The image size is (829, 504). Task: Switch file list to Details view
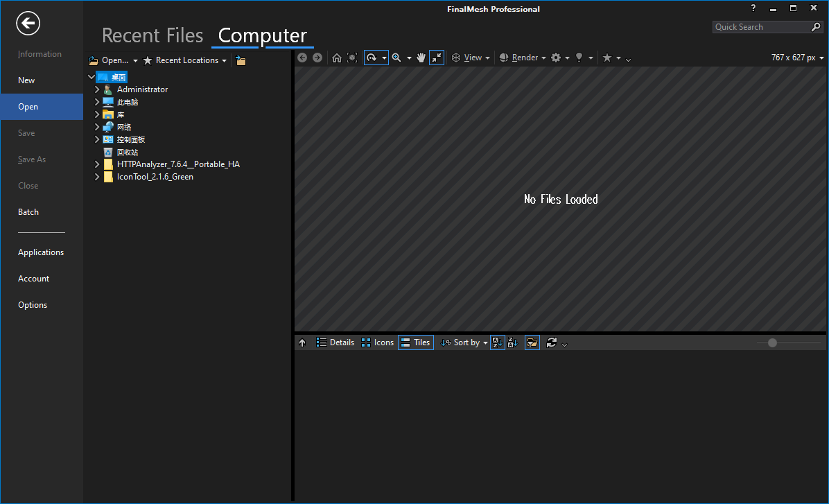(335, 342)
